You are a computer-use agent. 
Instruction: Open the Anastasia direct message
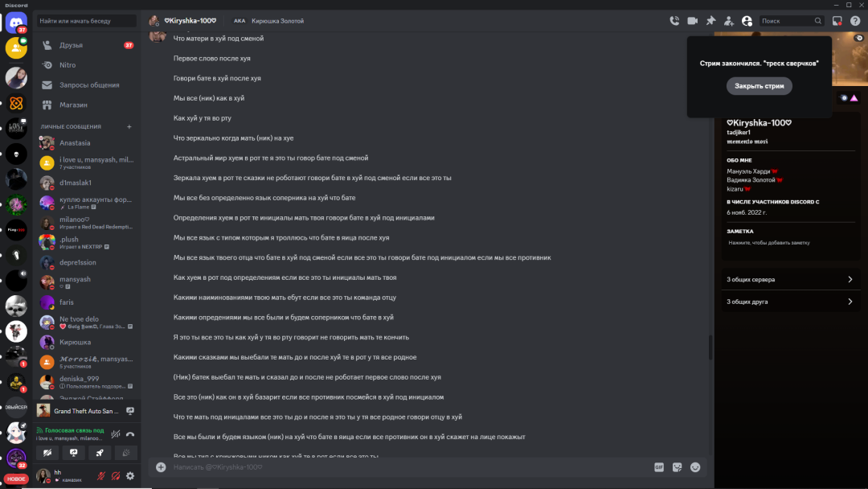pos(75,143)
